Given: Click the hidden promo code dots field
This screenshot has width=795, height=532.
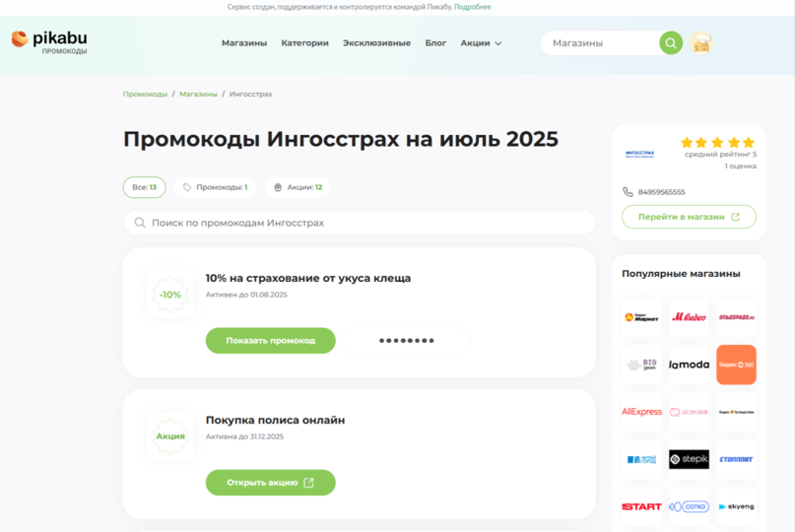Looking at the screenshot, I should click(407, 340).
